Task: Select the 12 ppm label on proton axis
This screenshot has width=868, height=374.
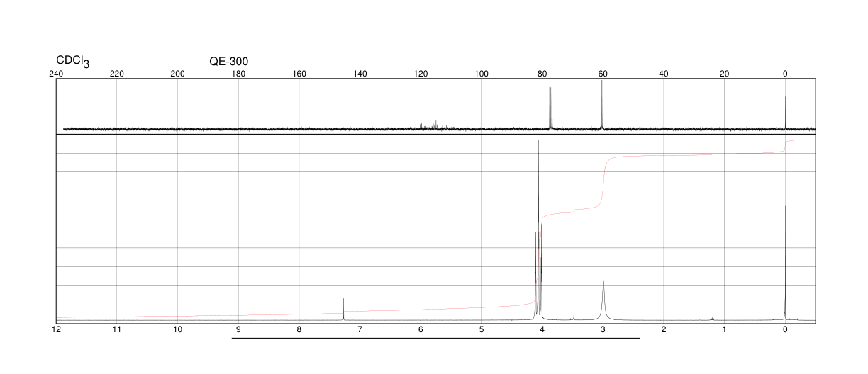Action: pyautogui.click(x=56, y=329)
